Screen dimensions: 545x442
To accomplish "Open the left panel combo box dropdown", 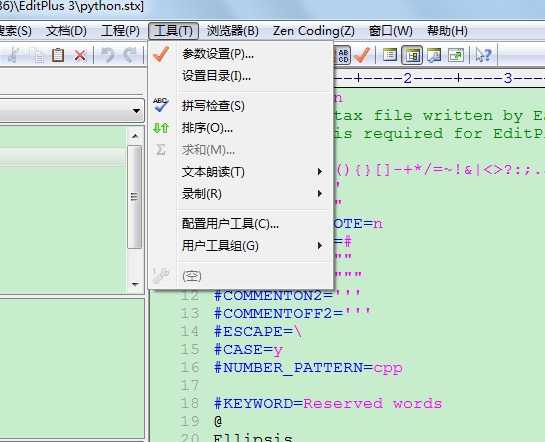I will 136,110.
